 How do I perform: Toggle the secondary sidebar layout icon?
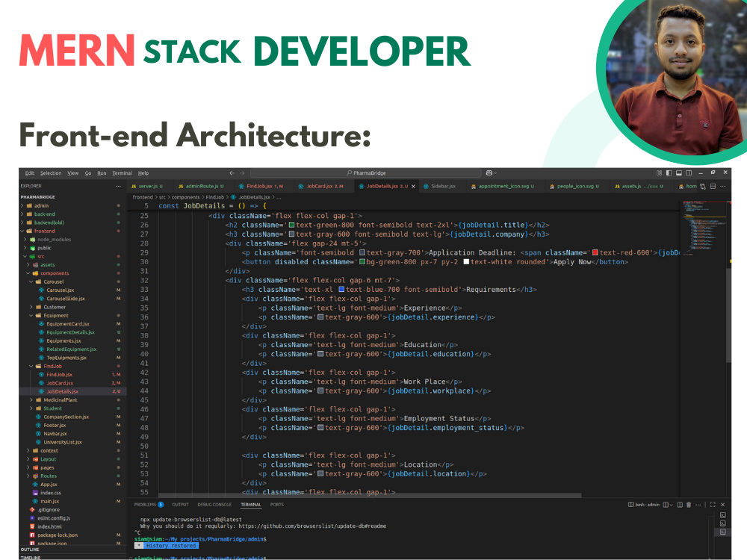click(x=689, y=173)
